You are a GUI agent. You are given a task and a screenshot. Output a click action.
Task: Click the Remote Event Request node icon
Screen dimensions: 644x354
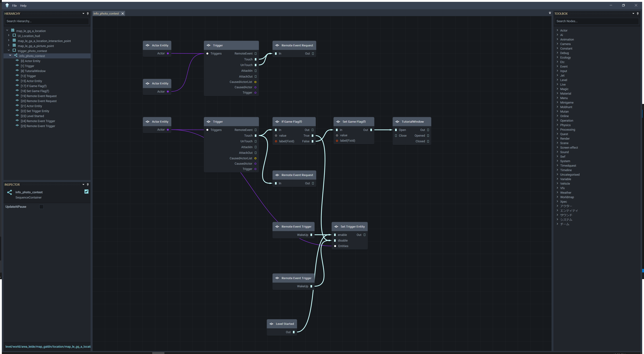point(277,45)
